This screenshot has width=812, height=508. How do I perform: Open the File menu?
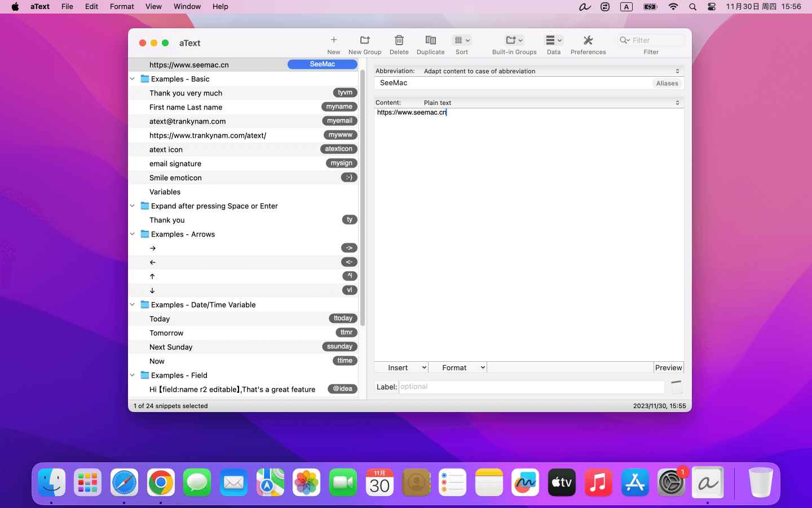(x=67, y=7)
